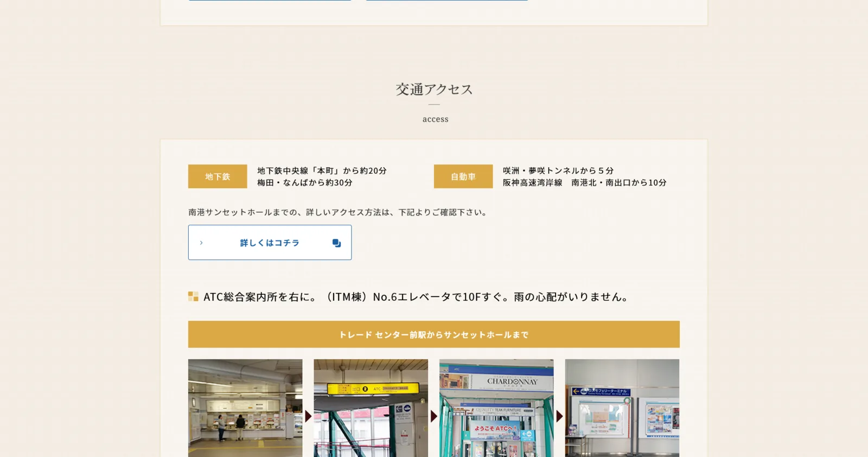868x457 pixels.
Task: Click the chevron arrow in 詳しくはコチラ button
Action: point(201,243)
